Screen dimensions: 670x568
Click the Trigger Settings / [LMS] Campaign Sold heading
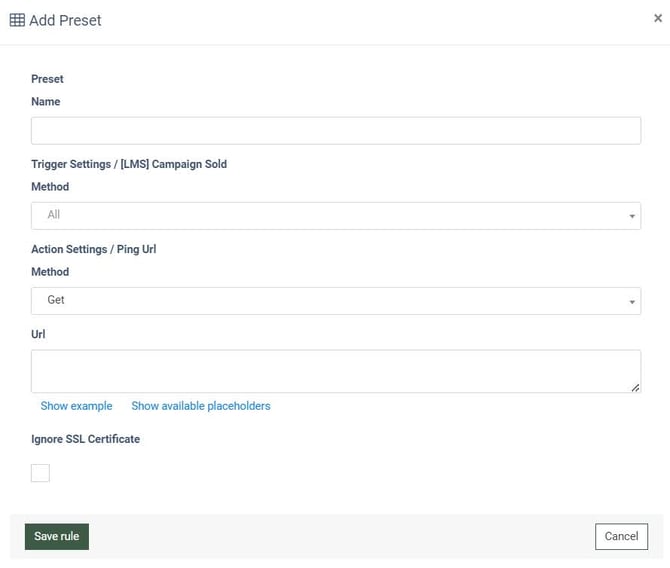tap(129, 164)
